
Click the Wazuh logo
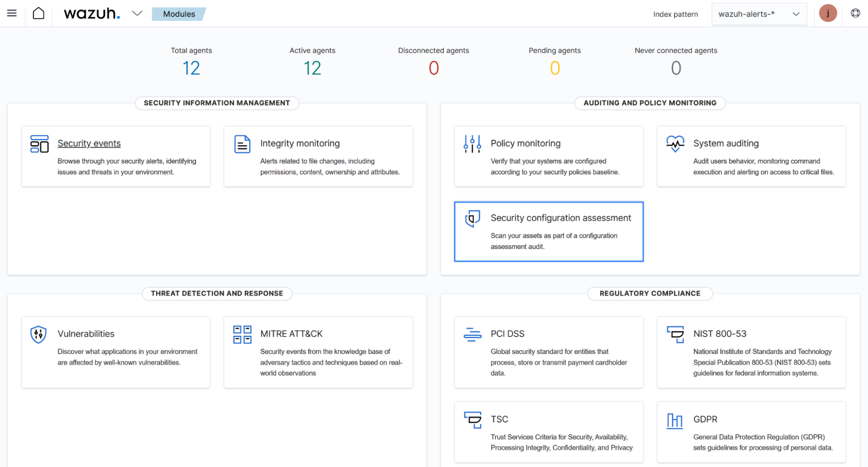(92, 13)
